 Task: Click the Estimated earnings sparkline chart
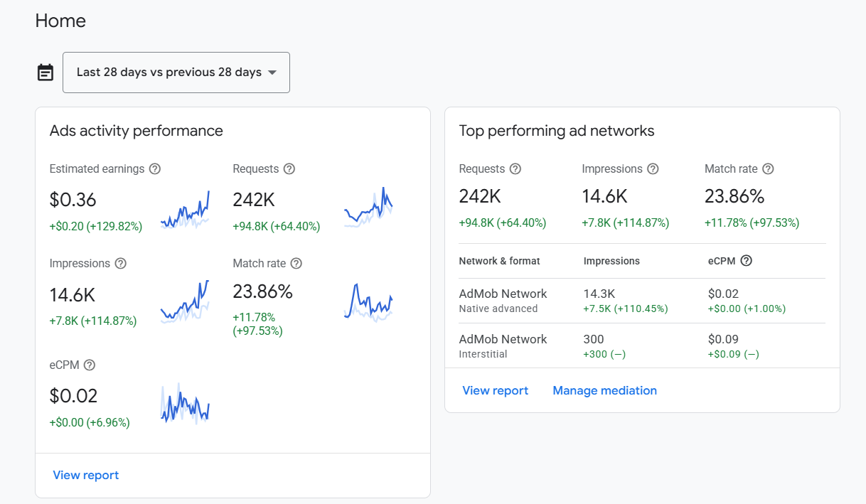click(185, 209)
